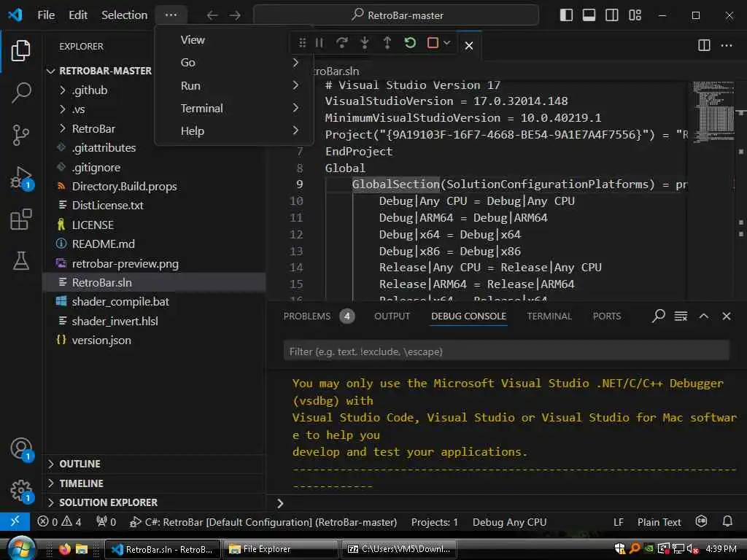Image resolution: width=747 pixels, height=560 pixels.
Task: Open the Search view icon
Action: pyautogui.click(x=21, y=92)
